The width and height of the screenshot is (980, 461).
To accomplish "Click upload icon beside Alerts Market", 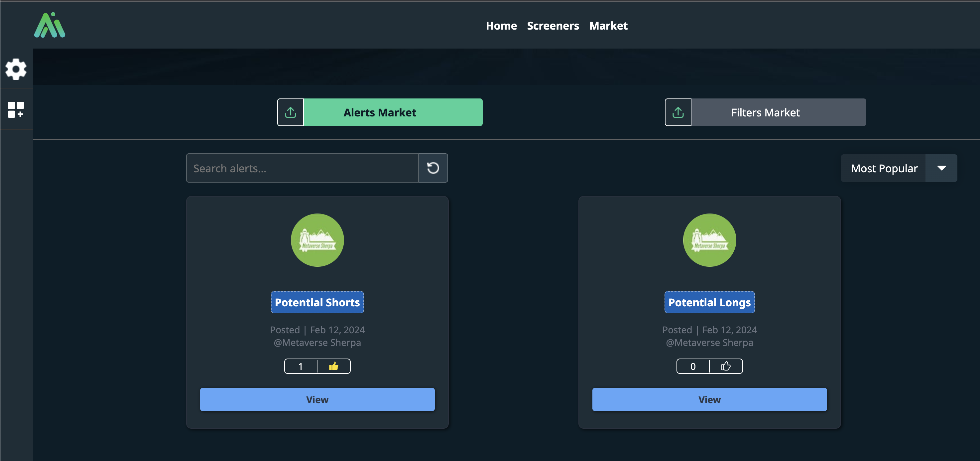I will click(290, 112).
